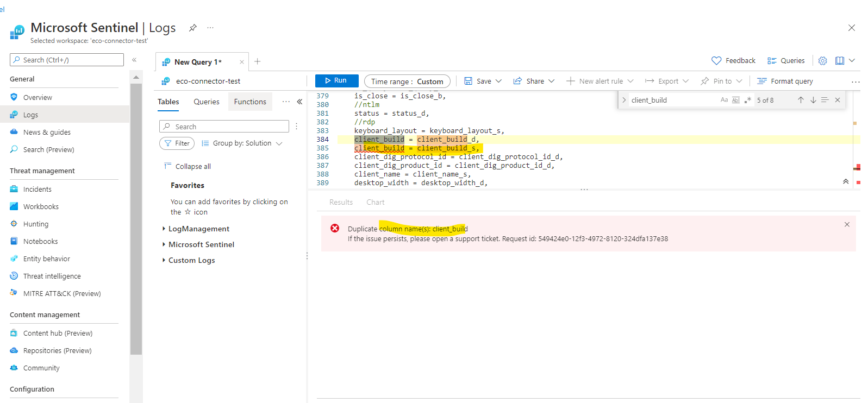Viewport: 868px width, 403px height.
Task: Add a new query tab
Action: (258, 61)
